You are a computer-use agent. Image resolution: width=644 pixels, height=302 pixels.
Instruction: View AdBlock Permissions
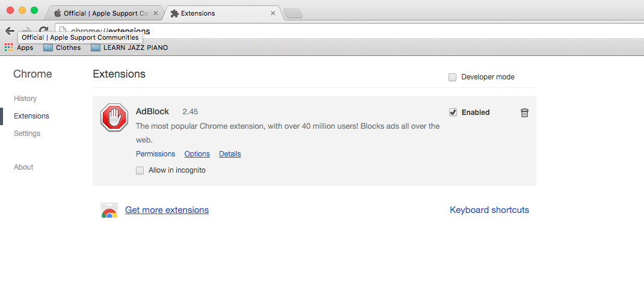[155, 154]
